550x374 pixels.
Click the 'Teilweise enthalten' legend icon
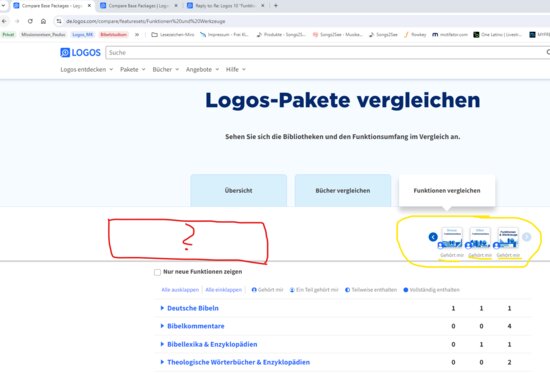click(348, 290)
